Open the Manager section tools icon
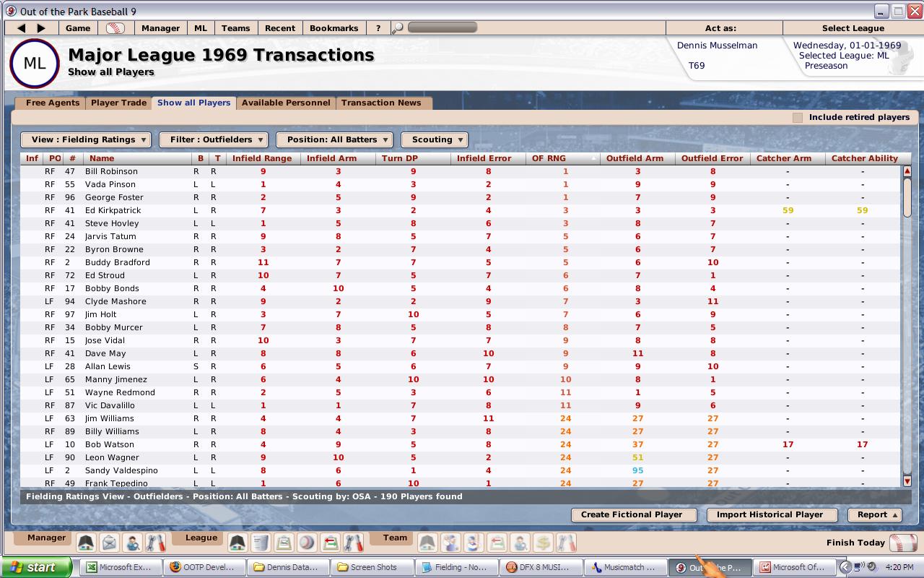Image resolution: width=924 pixels, height=578 pixels. tap(155, 543)
